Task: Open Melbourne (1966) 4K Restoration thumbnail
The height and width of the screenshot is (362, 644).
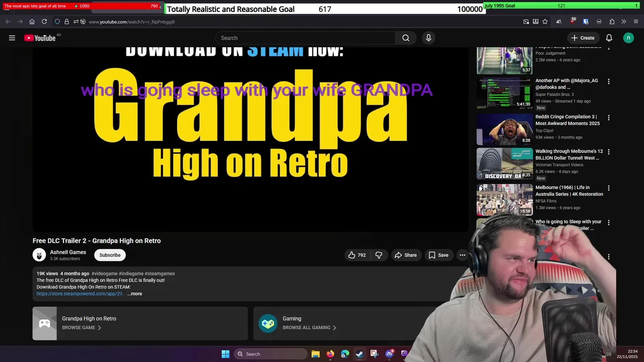Action: click(x=505, y=200)
